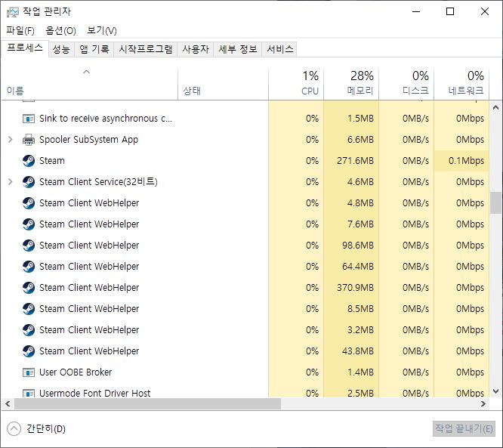Click the 작업 끝내기(E) button

[x=464, y=429]
